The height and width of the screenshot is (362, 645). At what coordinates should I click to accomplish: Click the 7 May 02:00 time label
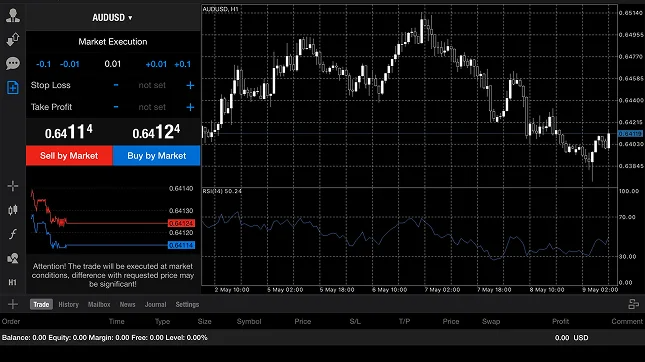[x=442, y=290]
